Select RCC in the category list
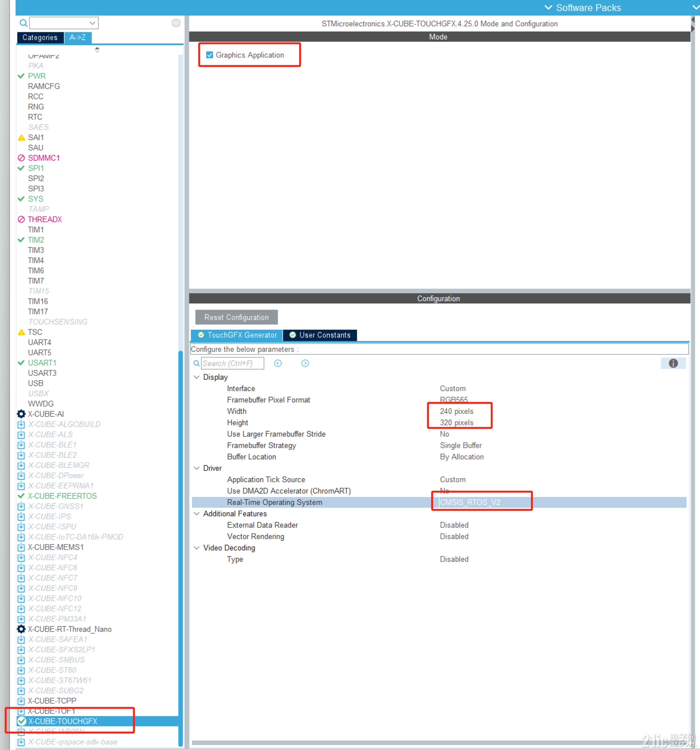 35,96
